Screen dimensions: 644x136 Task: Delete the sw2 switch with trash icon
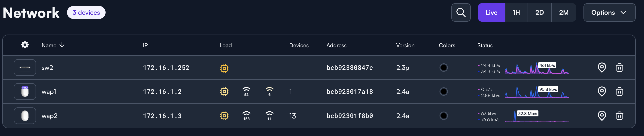coord(619,67)
